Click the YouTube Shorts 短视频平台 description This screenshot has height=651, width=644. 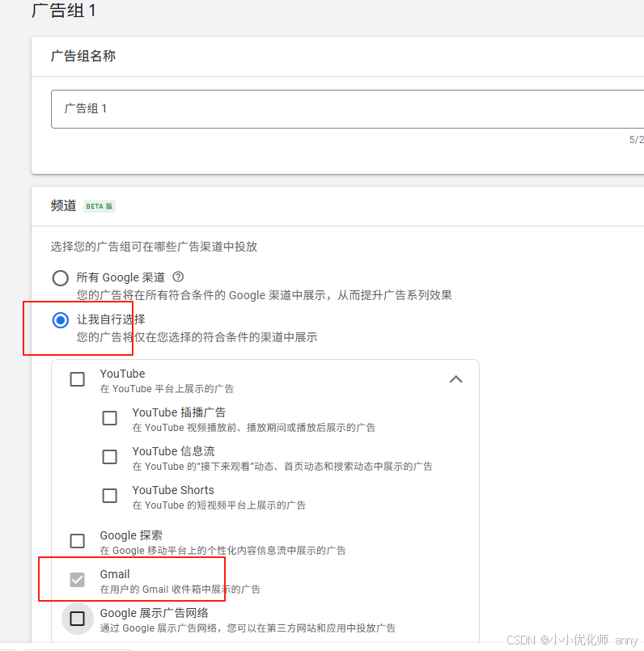219,505
